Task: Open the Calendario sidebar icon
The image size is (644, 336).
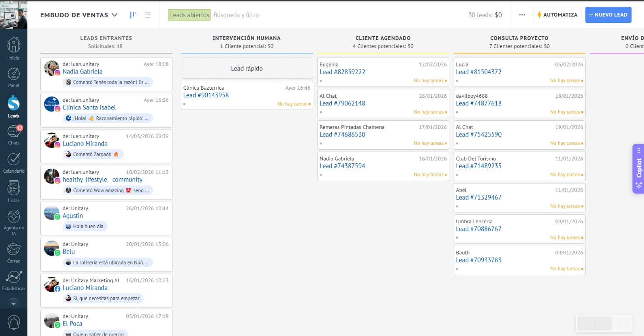Action: [14, 163]
